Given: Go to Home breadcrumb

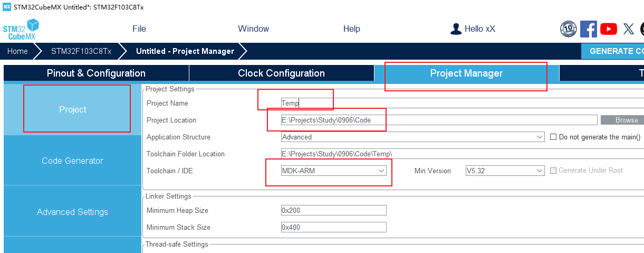Looking at the screenshot, I should 17,51.
